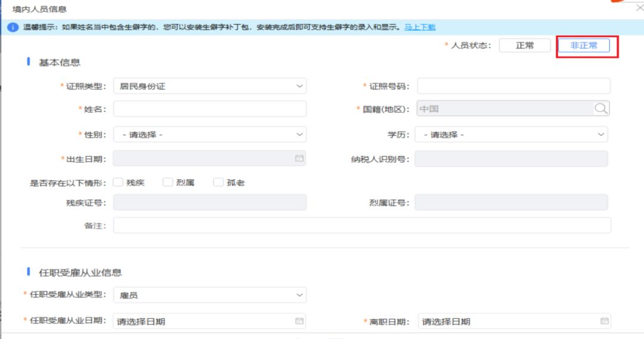Open calendar icon for 任职受雇从业日期

tap(299, 321)
